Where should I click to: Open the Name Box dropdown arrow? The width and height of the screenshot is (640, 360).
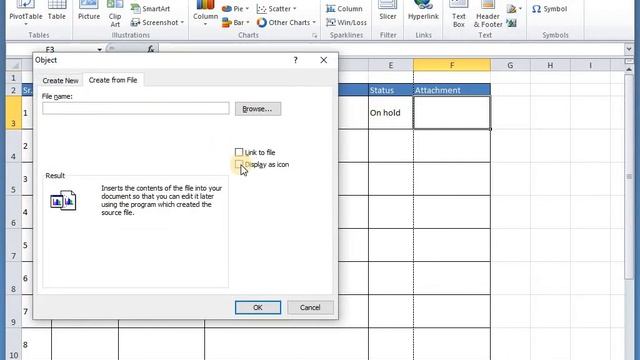tap(99, 49)
